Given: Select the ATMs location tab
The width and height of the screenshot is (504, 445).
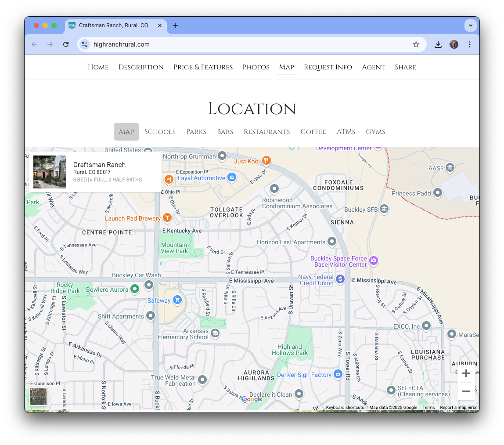Looking at the screenshot, I should 346,132.
